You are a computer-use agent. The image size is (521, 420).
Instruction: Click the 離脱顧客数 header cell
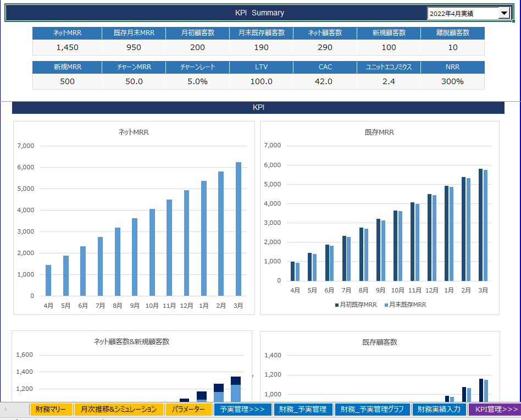click(452, 33)
